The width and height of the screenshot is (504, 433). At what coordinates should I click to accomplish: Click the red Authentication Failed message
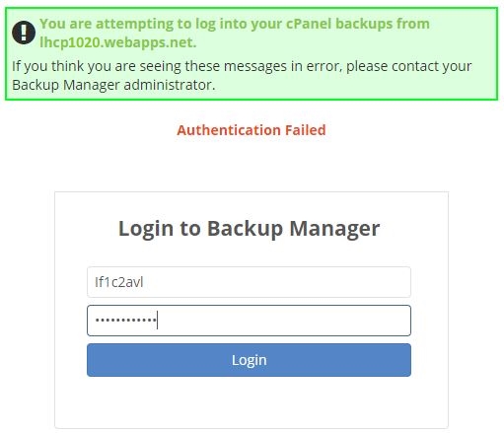(x=252, y=130)
